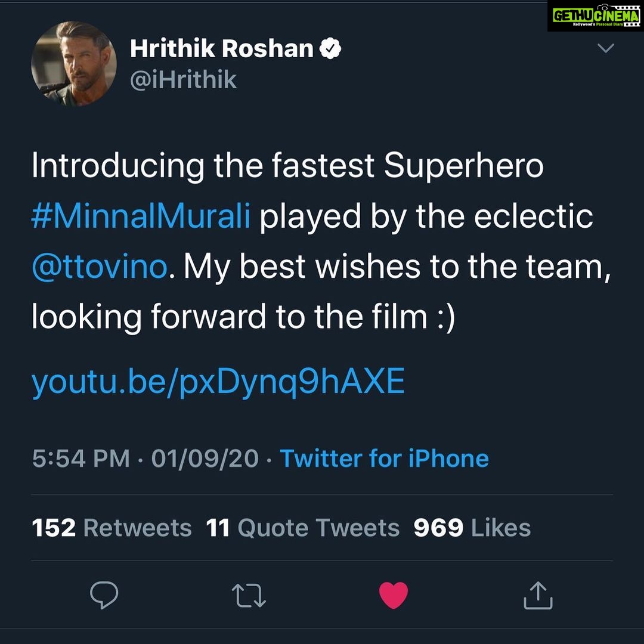View the 152 Retweets list
The image size is (644, 644).
tap(112, 528)
